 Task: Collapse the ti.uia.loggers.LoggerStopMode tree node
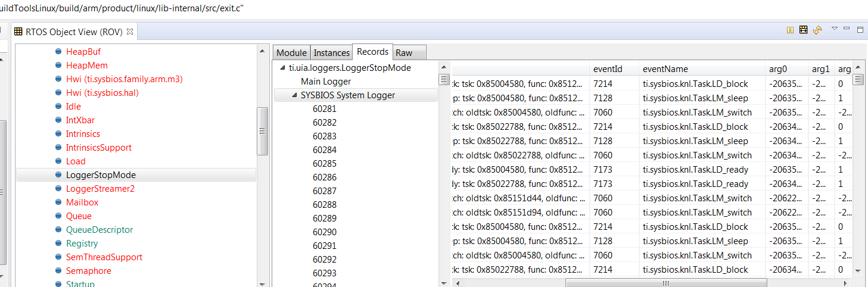coord(282,68)
